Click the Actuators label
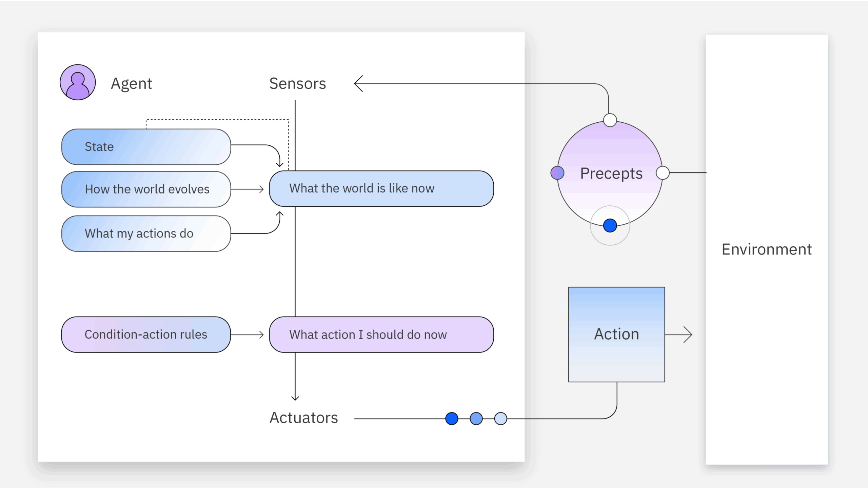The image size is (868, 488). [x=304, y=418]
